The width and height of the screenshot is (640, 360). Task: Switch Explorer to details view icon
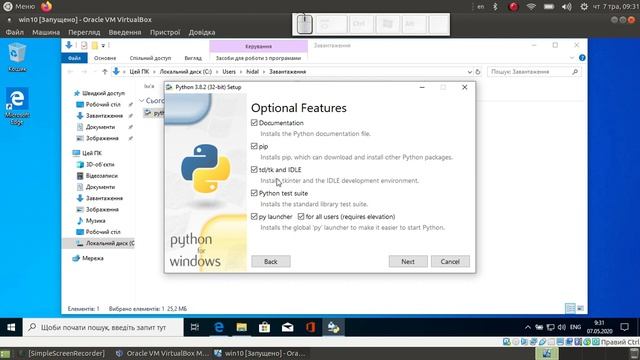(x=570, y=309)
